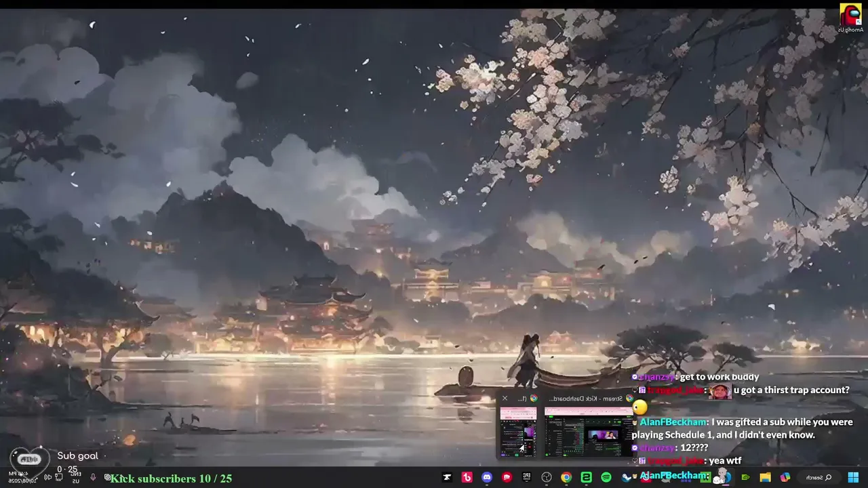Switch the ENG US input language

[x=75, y=477]
